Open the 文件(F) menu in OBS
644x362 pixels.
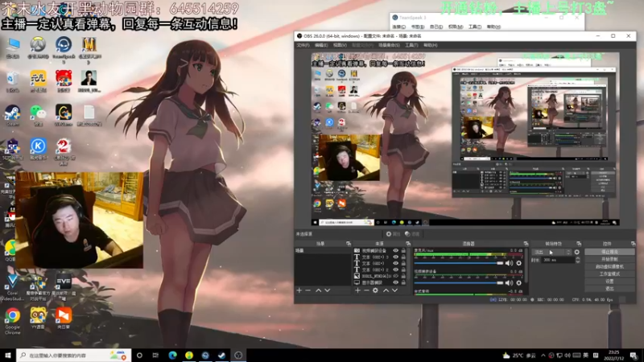click(x=303, y=45)
